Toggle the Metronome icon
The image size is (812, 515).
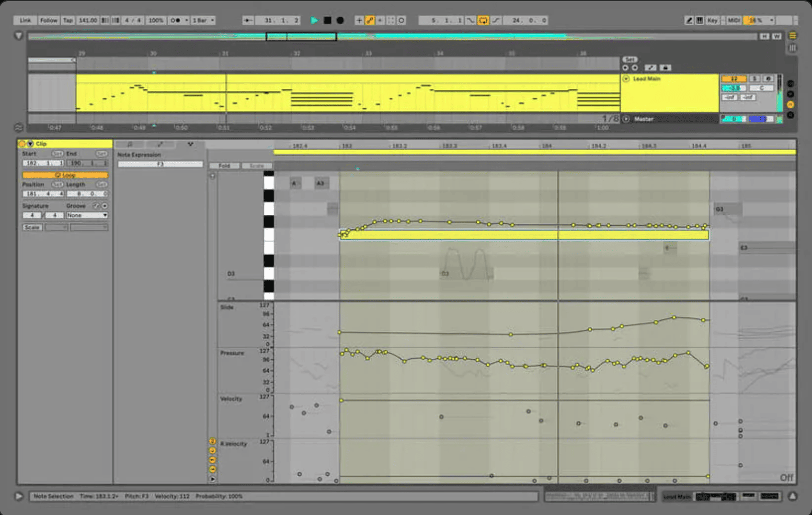pyautogui.click(x=176, y=20)
